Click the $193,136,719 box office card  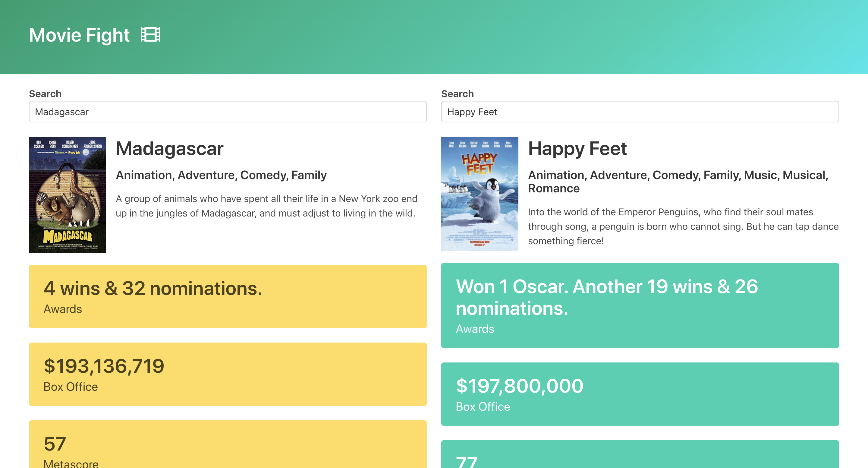228,374
